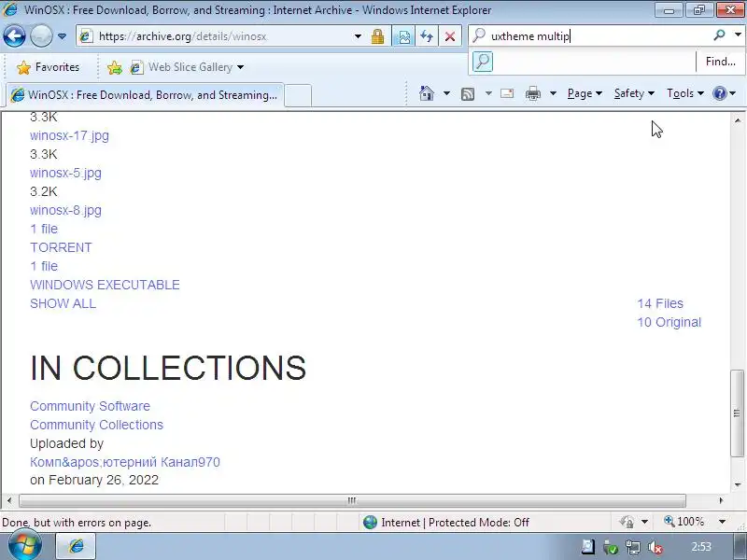Open the winosx-8.jpg file link
747x560 pixels.
pos(65,210)
